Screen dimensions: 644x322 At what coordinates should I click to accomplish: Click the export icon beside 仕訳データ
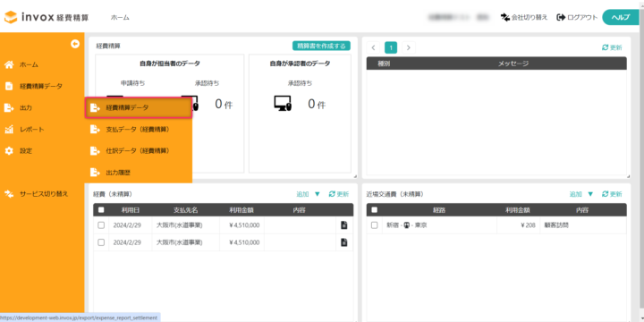coord(95,151)
